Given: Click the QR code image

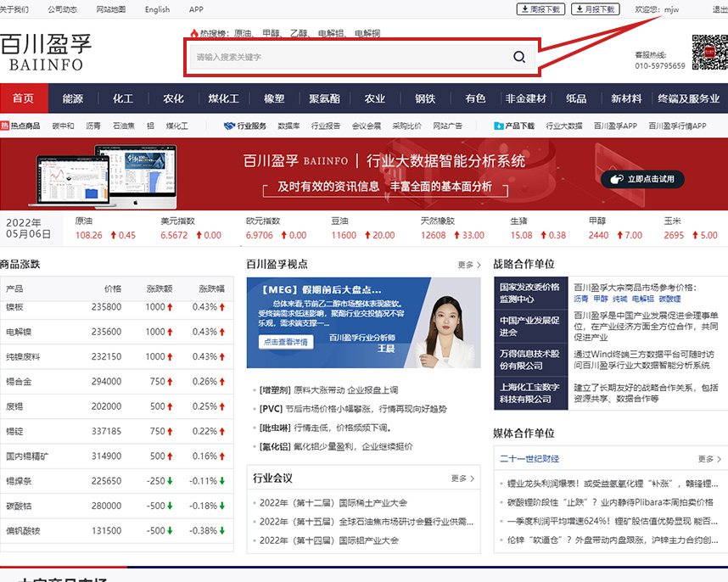Looking at the screenshot, I should 708,52.
